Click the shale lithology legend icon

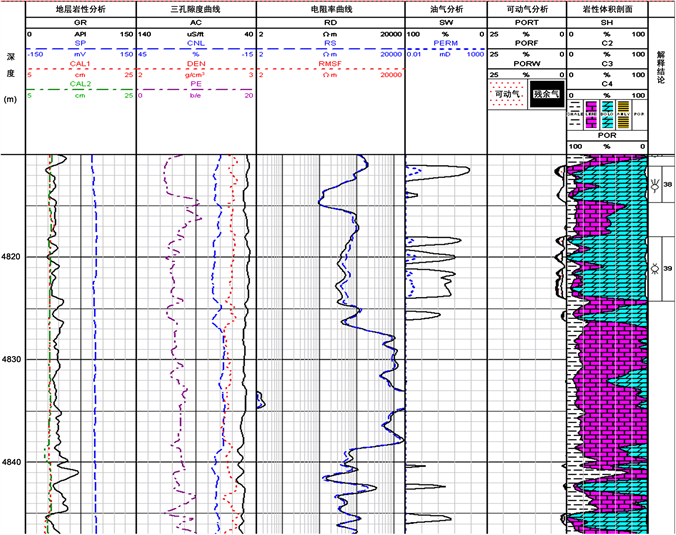click(x=574, y=108)
